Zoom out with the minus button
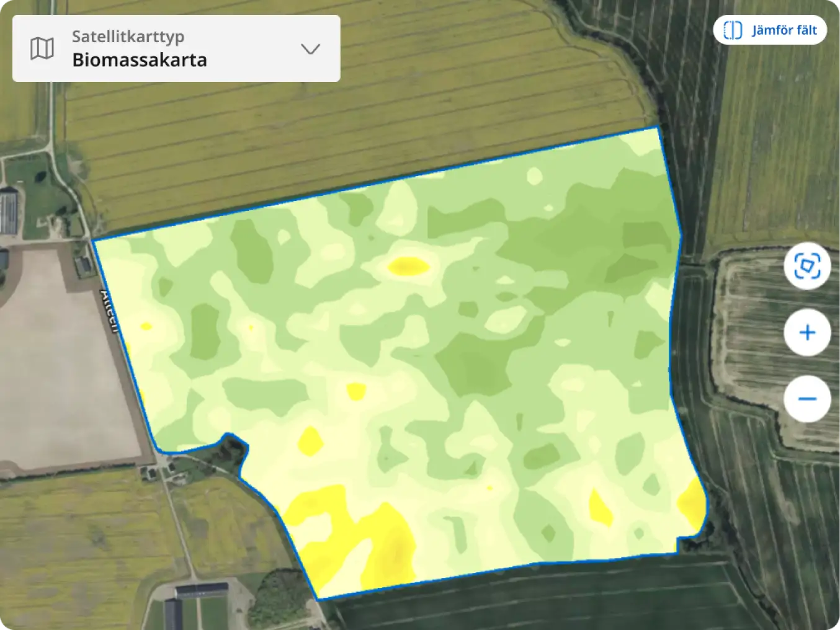Viewport: 840px width, 630px height. [x=807, y=399]
